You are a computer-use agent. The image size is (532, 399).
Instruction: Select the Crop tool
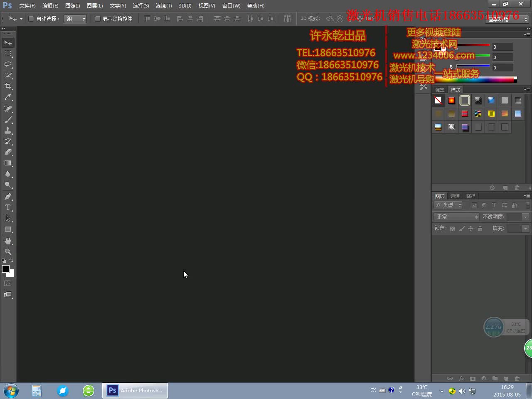[8, 86]
